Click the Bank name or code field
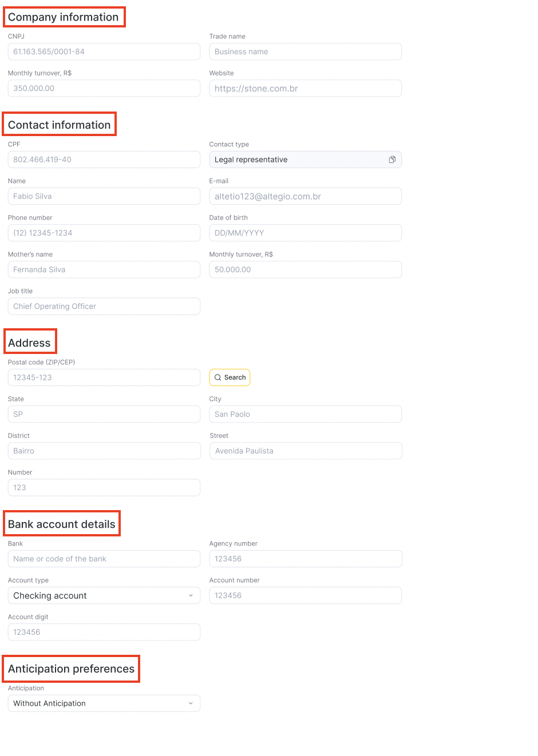 pos(104,559)
